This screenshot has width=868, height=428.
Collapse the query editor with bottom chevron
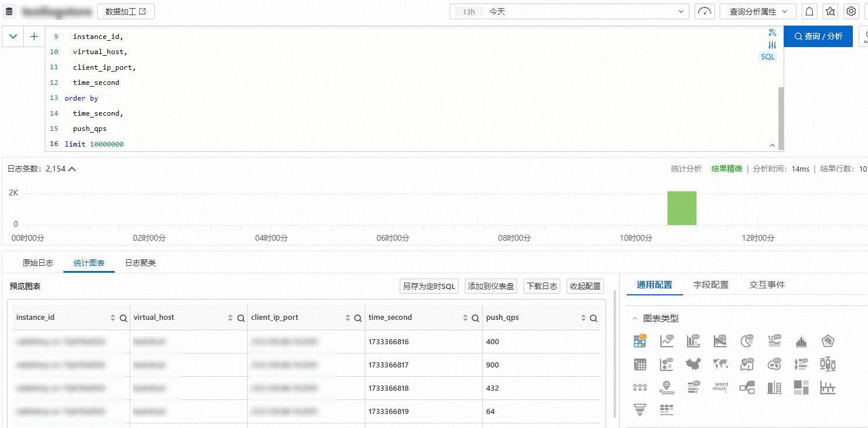pos(773,145)
